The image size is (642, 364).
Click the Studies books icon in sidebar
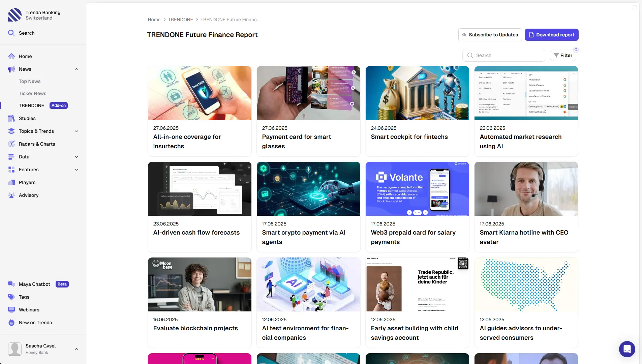11,118
